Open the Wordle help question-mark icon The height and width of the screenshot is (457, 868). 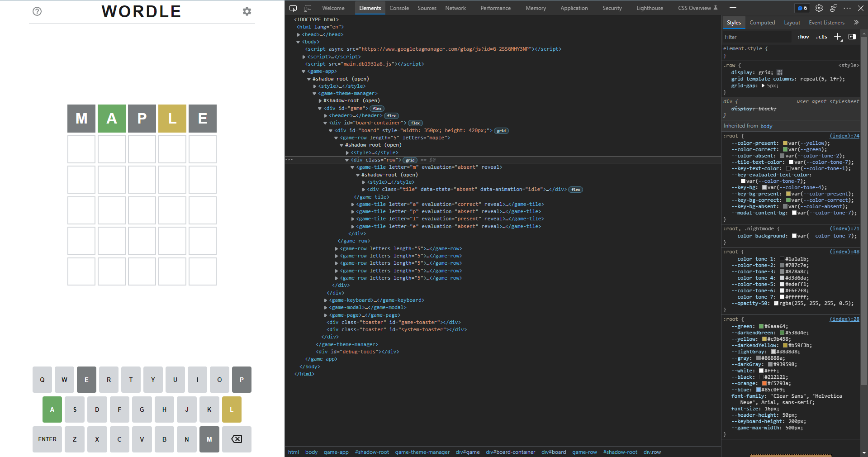tap(37, 11)
